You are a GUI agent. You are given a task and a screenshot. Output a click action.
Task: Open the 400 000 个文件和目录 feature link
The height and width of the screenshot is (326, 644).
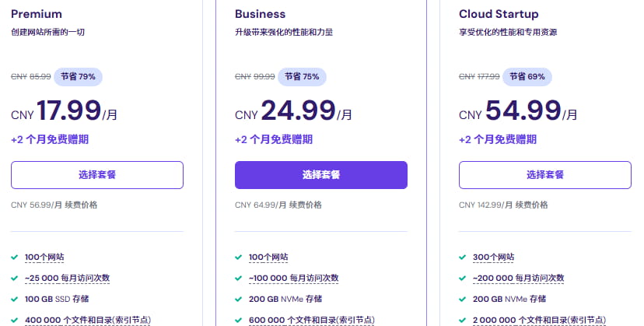[x=87, y=320]
